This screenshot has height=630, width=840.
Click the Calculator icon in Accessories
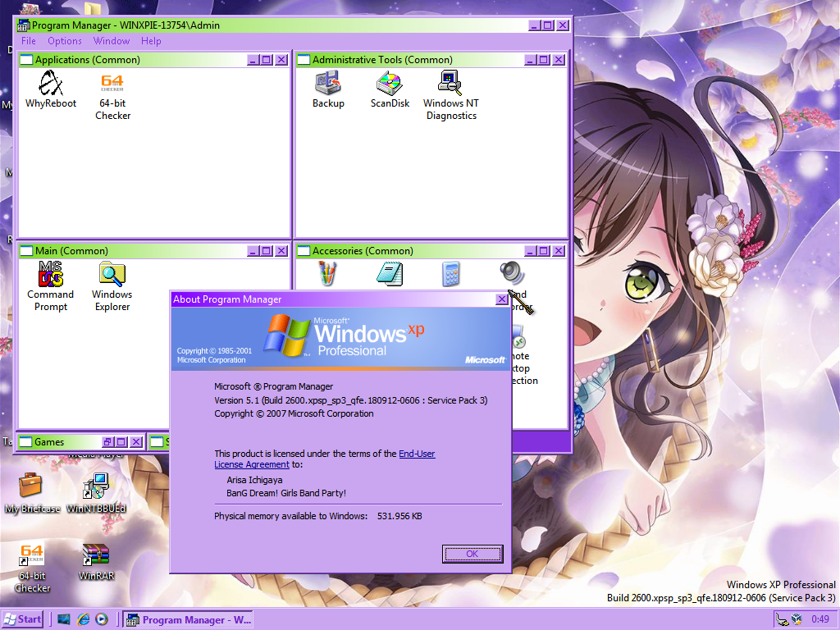coord(450,274)
